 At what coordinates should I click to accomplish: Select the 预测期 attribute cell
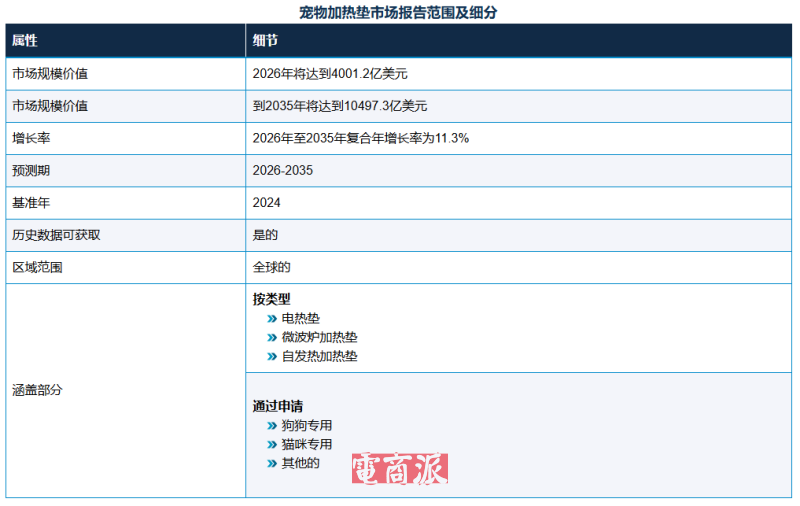32,170
